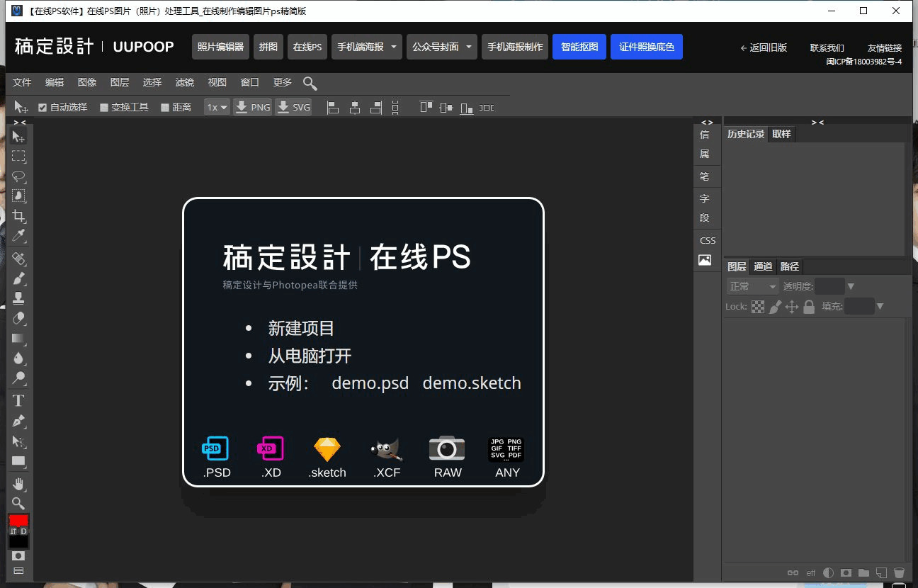The width and height of the screenshot is (918, 588).
Task: Switch to 路径 tab
Action: 789,266
